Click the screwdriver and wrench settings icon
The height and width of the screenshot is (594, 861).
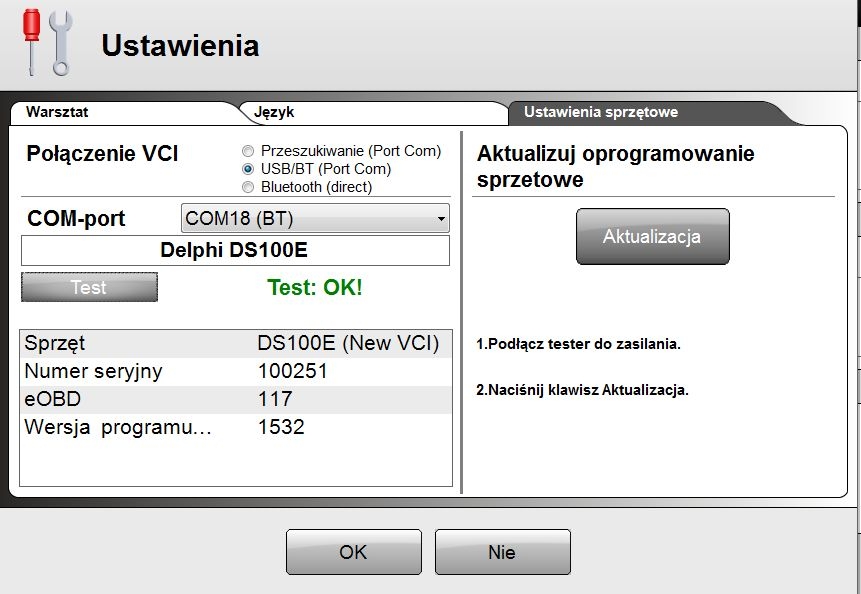[47, 44]
